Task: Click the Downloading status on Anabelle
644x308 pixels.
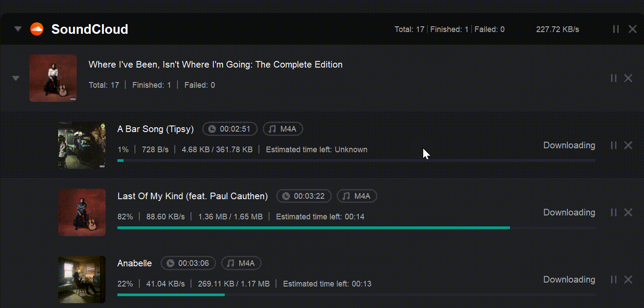Action: (569, 279)
